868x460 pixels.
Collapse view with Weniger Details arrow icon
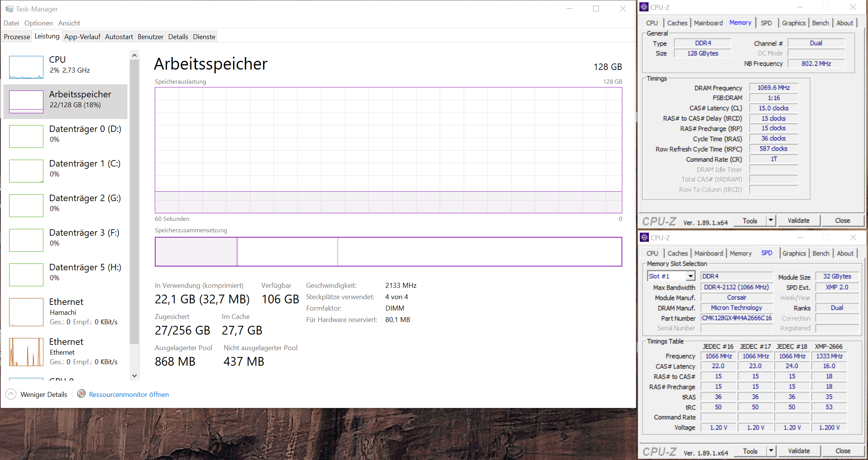click(11, 394)
